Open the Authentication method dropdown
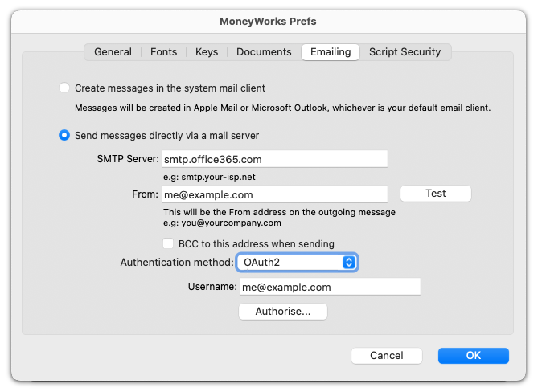The width and height of the screenshot is (538, 392). [297, 263]
